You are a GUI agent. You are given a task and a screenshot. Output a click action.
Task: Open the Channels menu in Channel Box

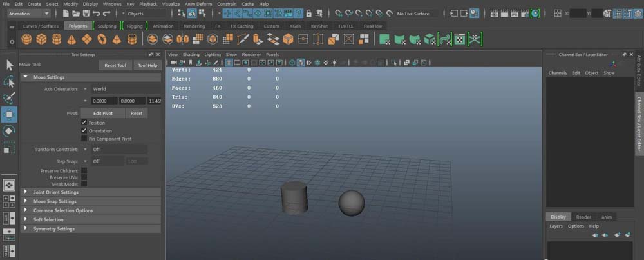[x=558, y=73]
